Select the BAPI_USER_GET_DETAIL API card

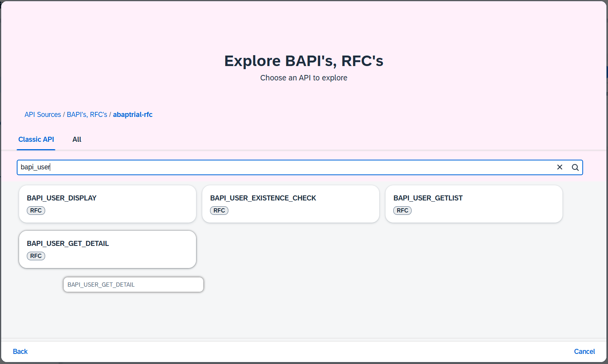pyautogui.click(x=107, y=249)
